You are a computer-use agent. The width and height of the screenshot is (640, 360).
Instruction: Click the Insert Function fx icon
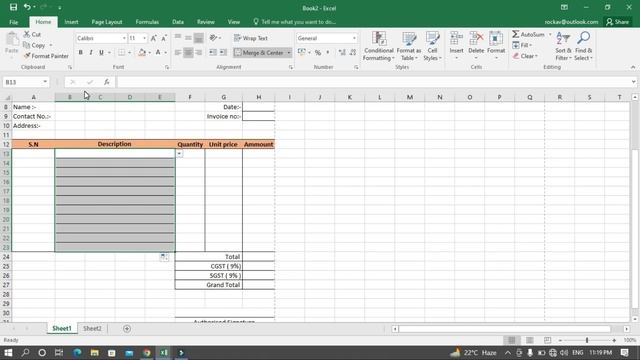click(x=107, y=82)
